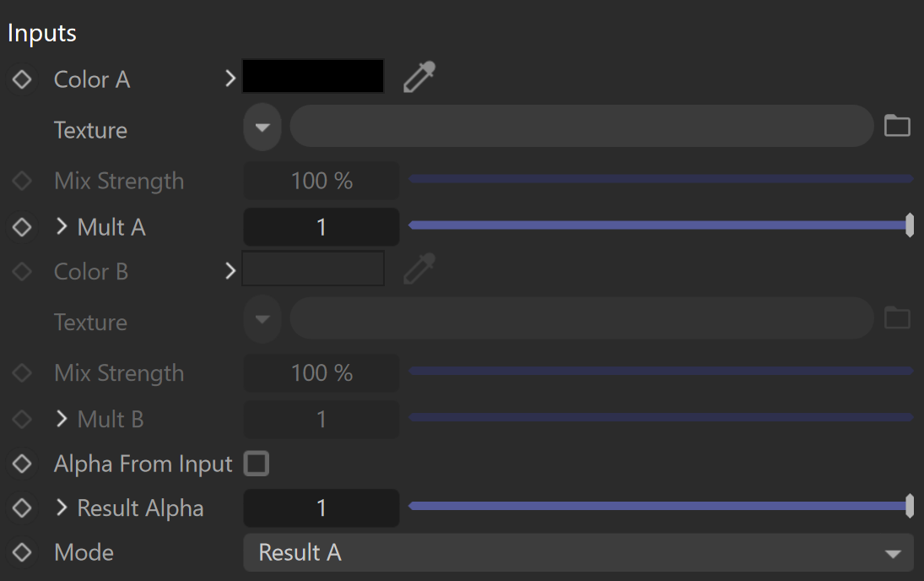Image resolution: width=924 pixels, height=581 pixels.
Task: Open folder browser for Color A texture
Action: (897, 126)
